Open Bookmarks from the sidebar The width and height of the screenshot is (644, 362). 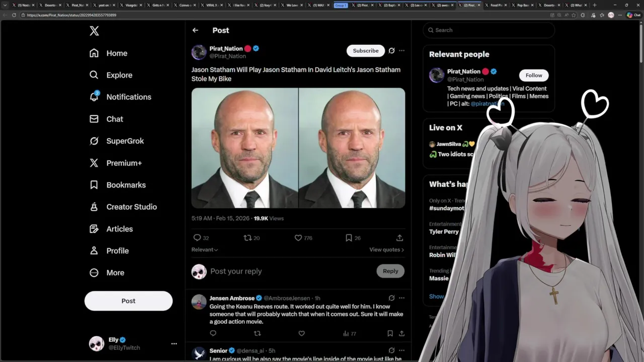pos(117,185)
